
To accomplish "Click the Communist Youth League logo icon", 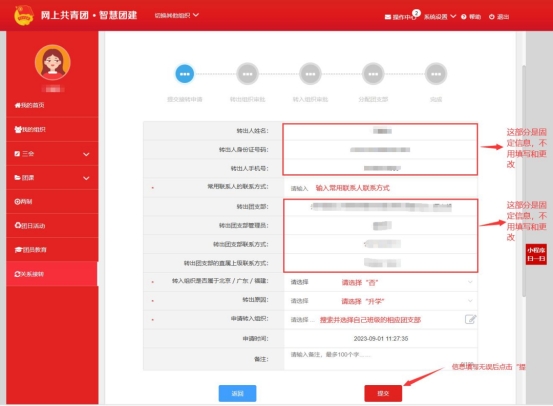I will pos(24,15).
